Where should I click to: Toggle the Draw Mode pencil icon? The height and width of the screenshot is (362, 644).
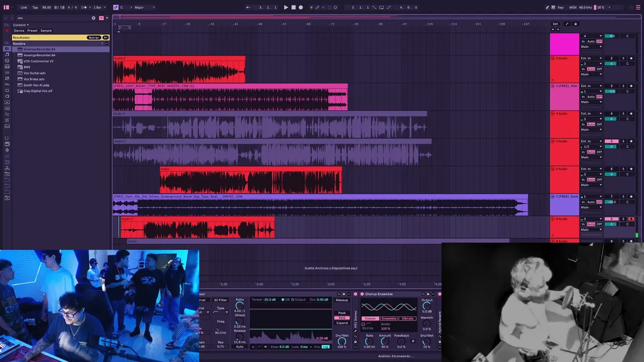pyautogui.click(x=547, y=8)
